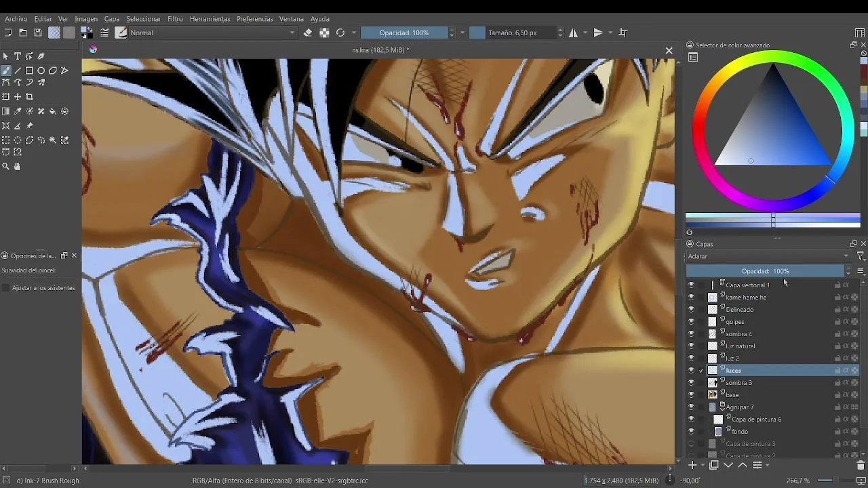This screenshot has width=868, height=488.
Task: Select the move tool
Action: tap(18, 97)
